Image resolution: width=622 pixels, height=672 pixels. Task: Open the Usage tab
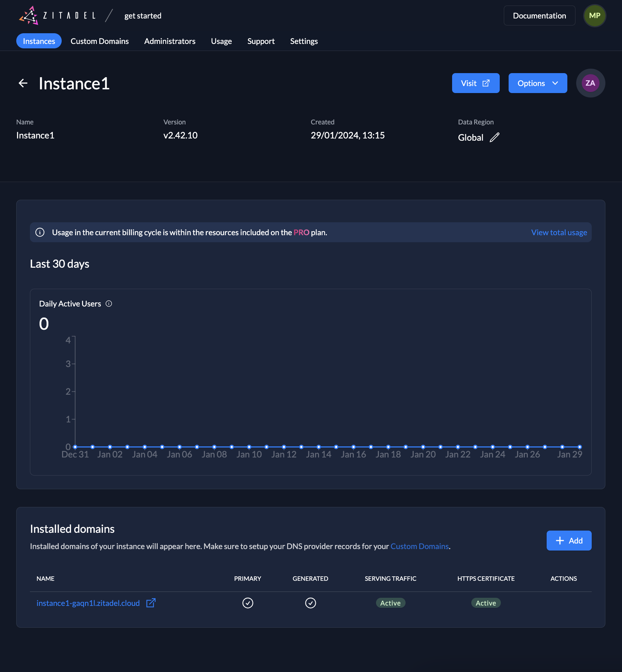pyautogui.click(x=221, y=41)
